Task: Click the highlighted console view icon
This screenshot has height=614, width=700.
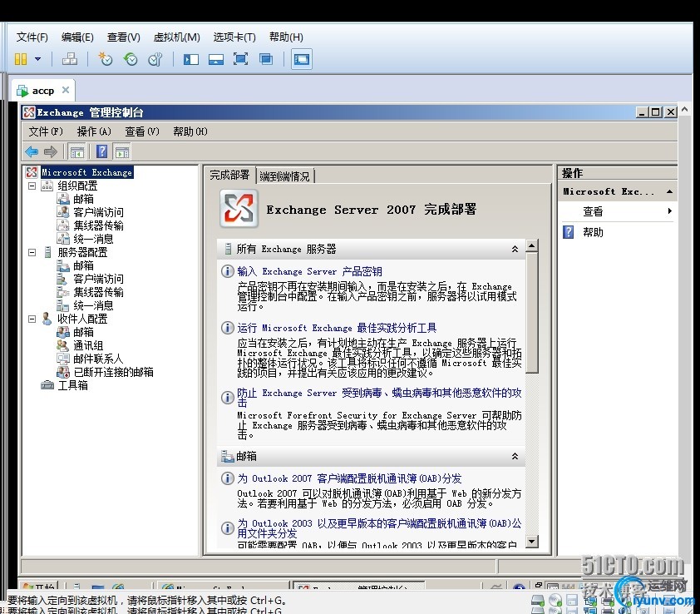Action: 301,59
